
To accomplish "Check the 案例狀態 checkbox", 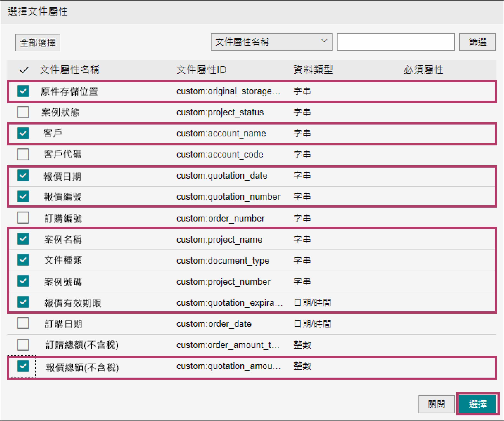I will point(23,112).
